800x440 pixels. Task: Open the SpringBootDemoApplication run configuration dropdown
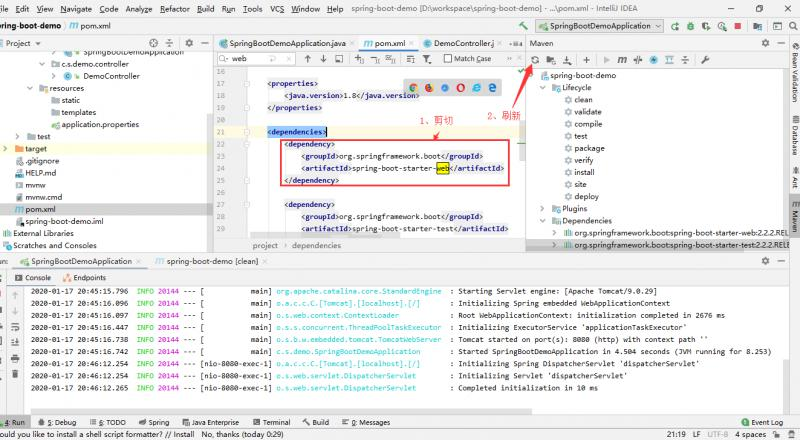pos(599,26)
